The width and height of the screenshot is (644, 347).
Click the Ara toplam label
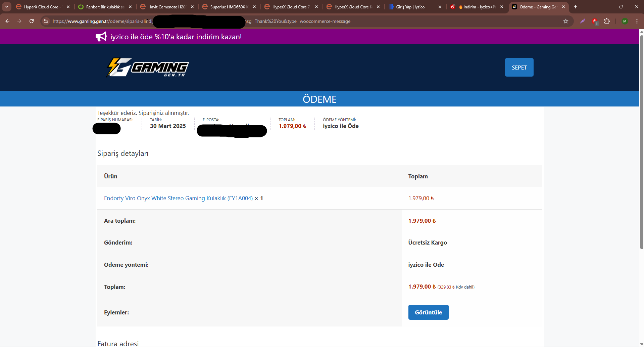pyautogui.click(x=120, y=221)
